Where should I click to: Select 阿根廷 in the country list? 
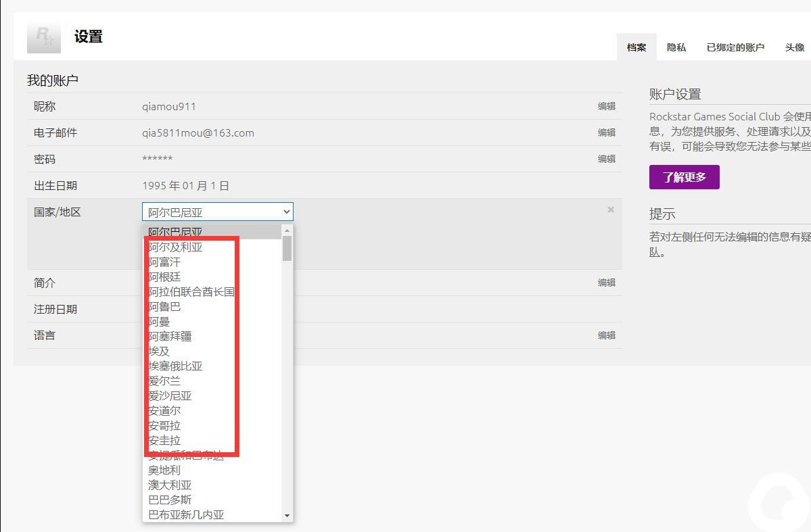pyautogui.click(x=212, y=276)
